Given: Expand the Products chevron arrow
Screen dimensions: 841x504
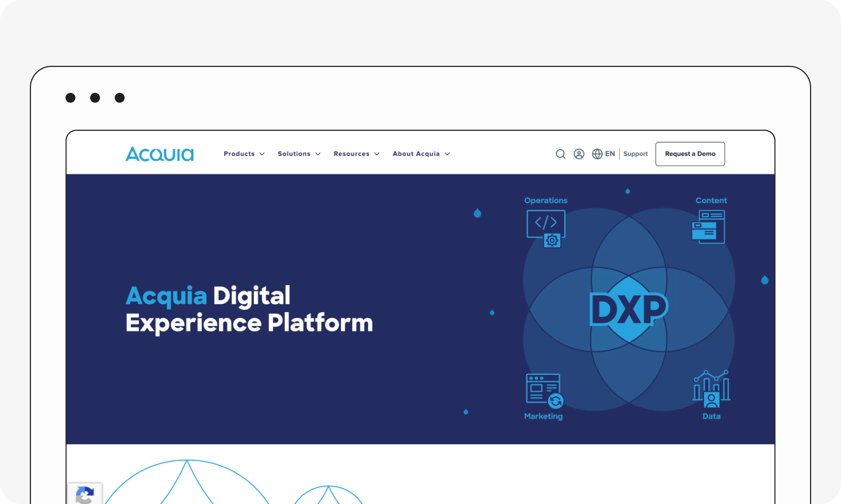Looking at the screenshot, I should pyautogui.click(x=262, y=154).
